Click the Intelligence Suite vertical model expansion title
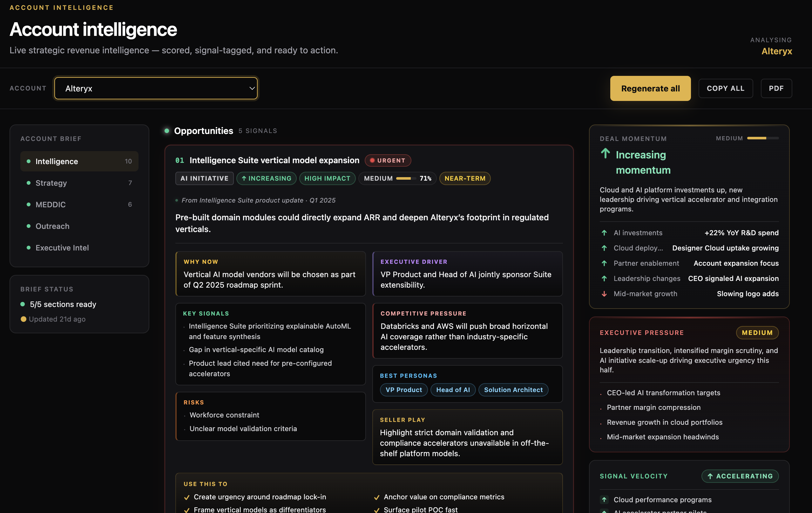This screenshot has height=513, width=812. pyautogui.click(x=274, y=160)
